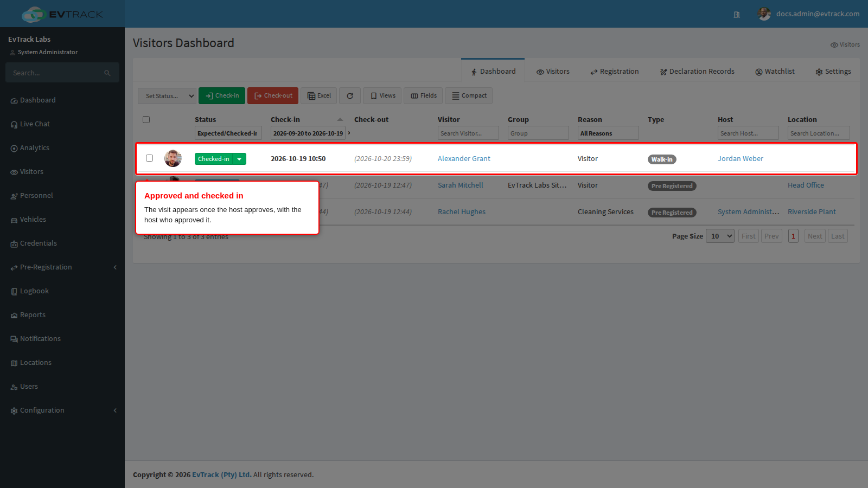Click the Search Visitor filter field
868x488 pixels.
point(468,133)
